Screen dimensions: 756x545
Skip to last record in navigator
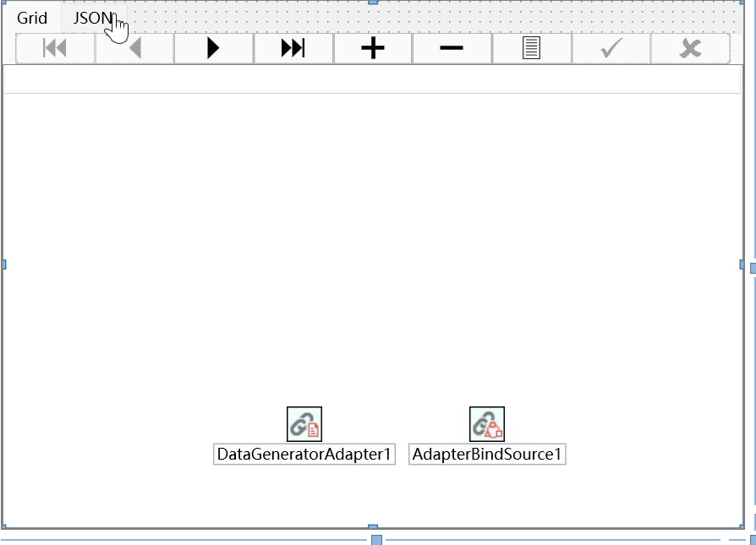tap(293, 48)
